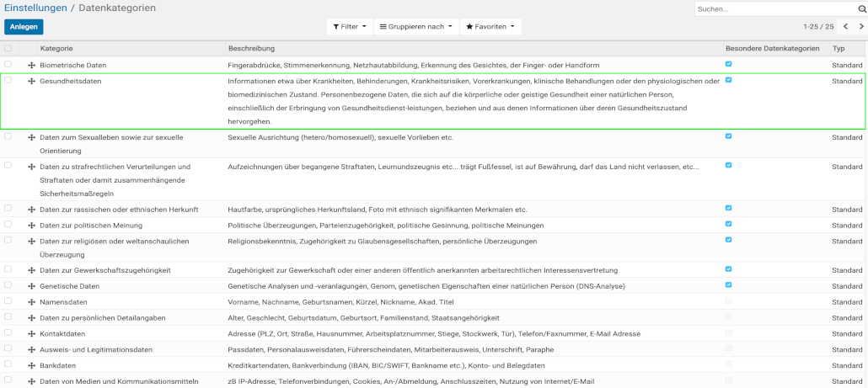868x388 pixels.
Task: Open the Filter dropdown
Action: tap(350, 27)
